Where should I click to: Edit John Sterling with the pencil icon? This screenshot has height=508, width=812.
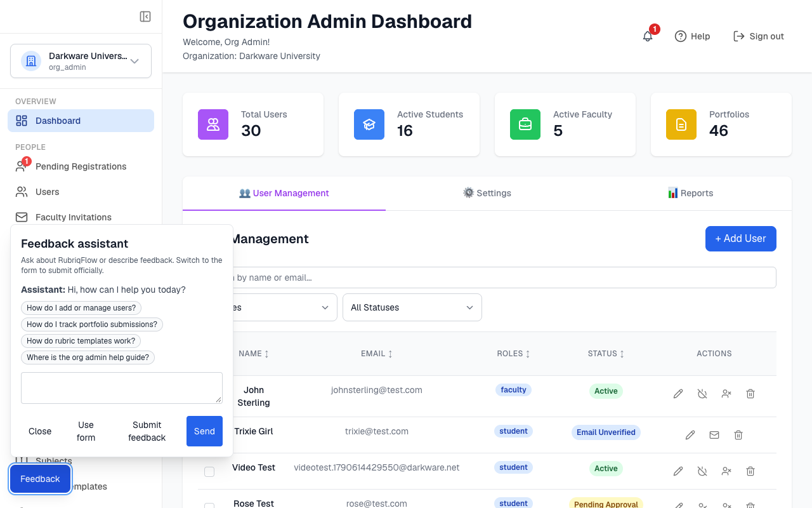[678, 394]
